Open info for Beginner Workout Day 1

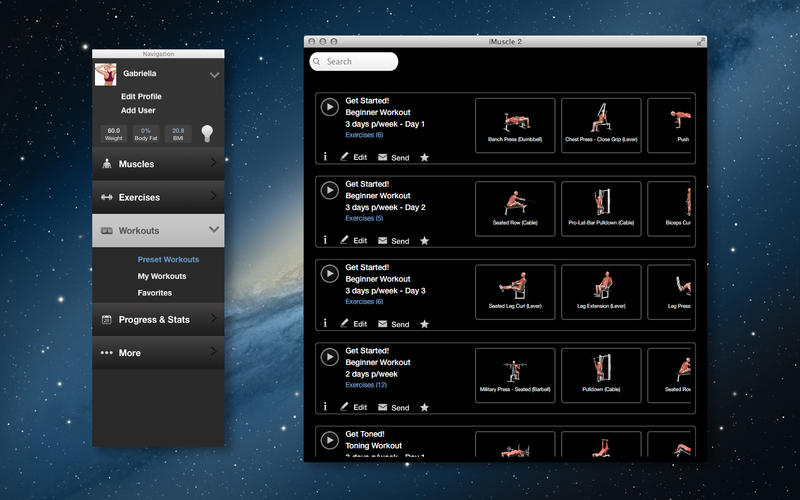[x=325, y=157]
